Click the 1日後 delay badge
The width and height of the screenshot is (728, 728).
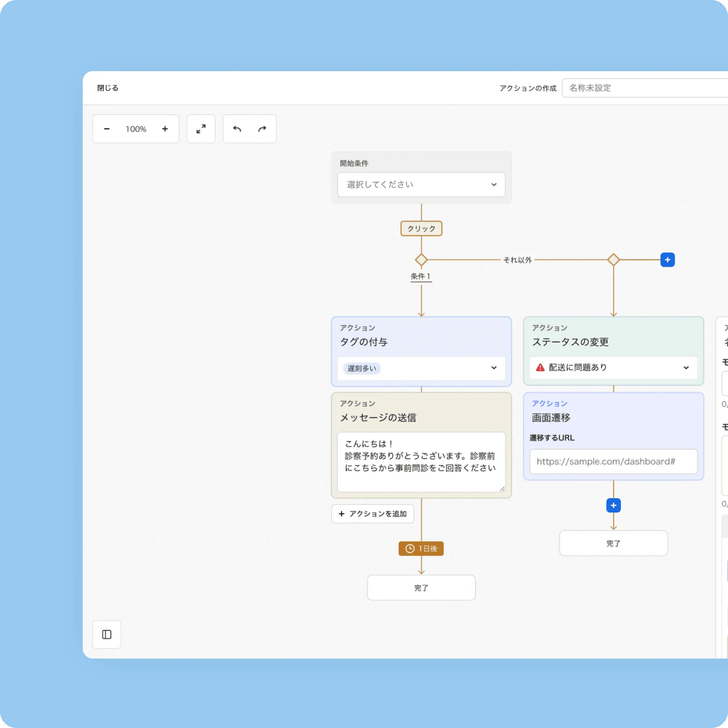(x=421, y=548)
